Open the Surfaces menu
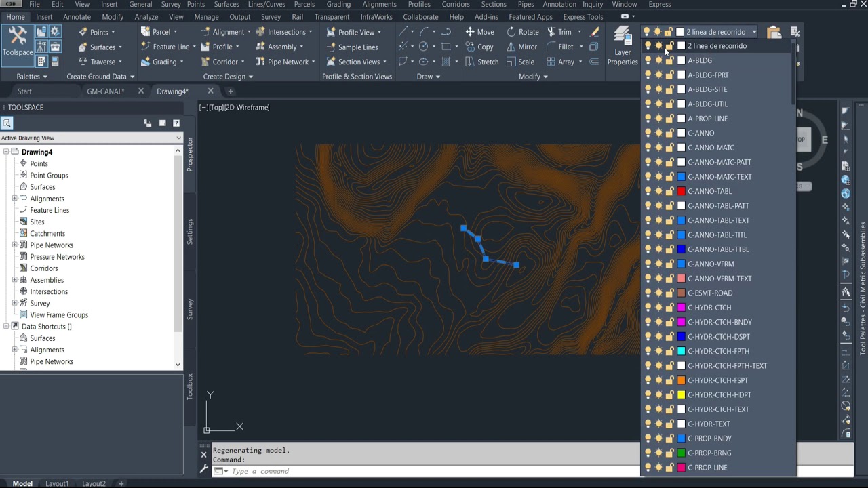This screenshot has height=488, width=868. (x=226, y=4)
